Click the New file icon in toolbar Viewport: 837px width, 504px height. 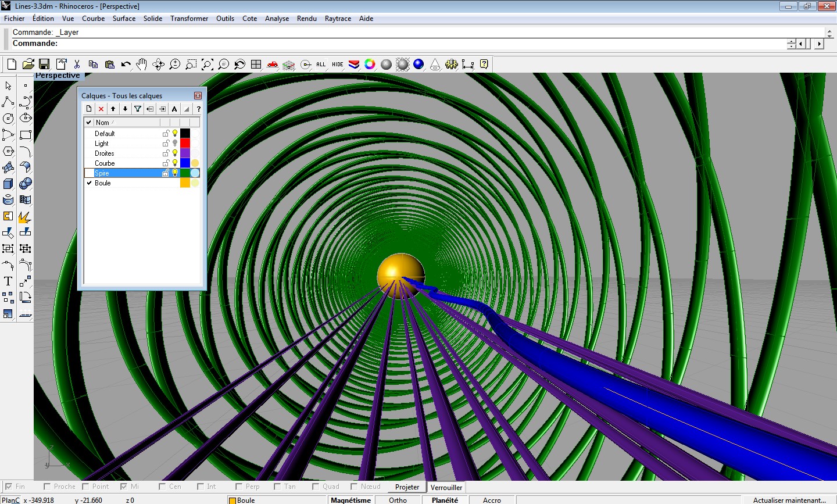(x=12, y=64)
